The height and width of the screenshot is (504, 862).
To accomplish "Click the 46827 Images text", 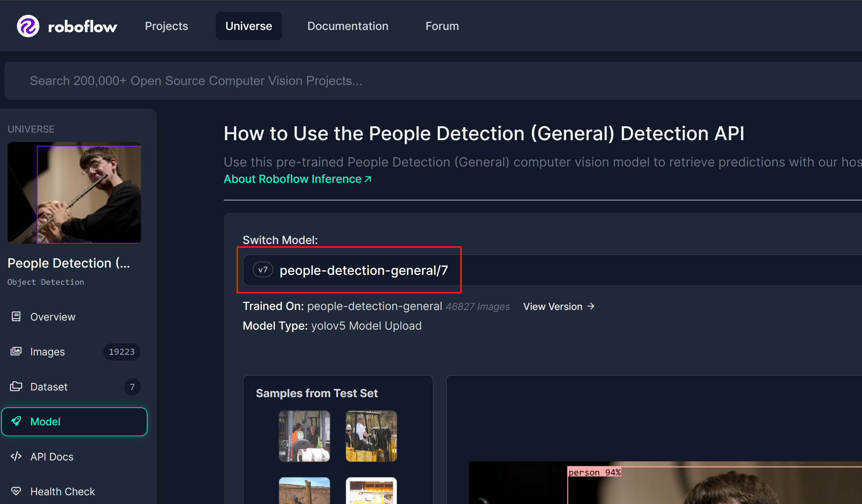I will pos(478,307).
